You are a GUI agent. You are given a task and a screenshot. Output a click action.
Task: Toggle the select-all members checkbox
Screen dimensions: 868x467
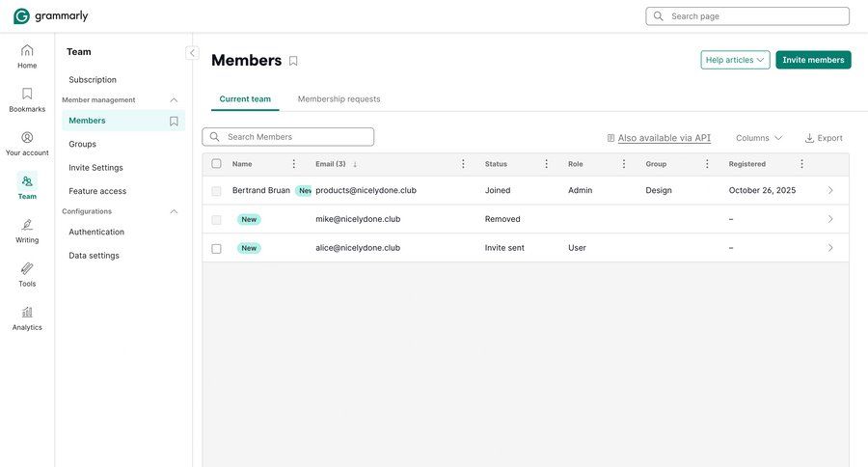(216, 163)
